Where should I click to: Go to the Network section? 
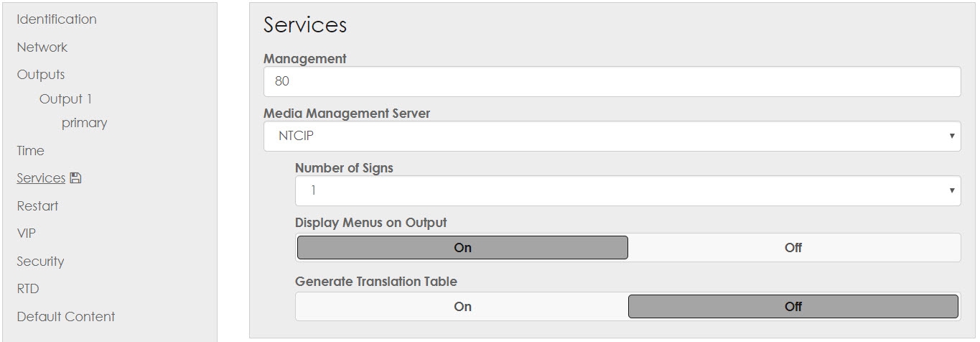[42, 47]
